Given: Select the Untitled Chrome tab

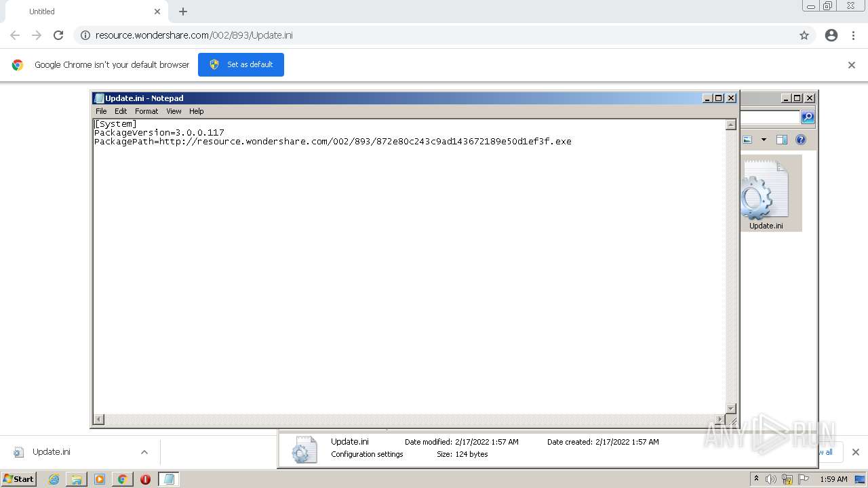Looking at the screenshot, I should (85, 12).
